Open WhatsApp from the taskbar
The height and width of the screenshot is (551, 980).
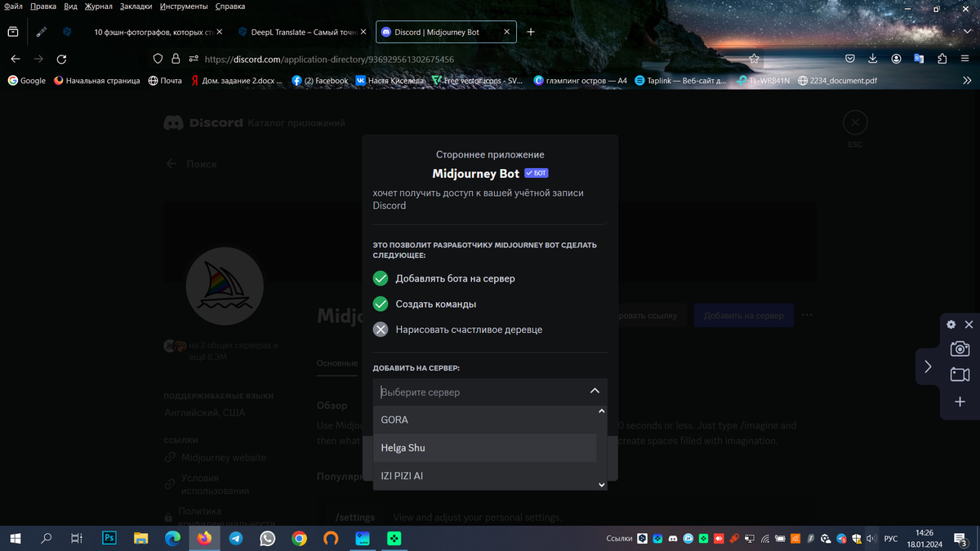(x=268, y=539)
